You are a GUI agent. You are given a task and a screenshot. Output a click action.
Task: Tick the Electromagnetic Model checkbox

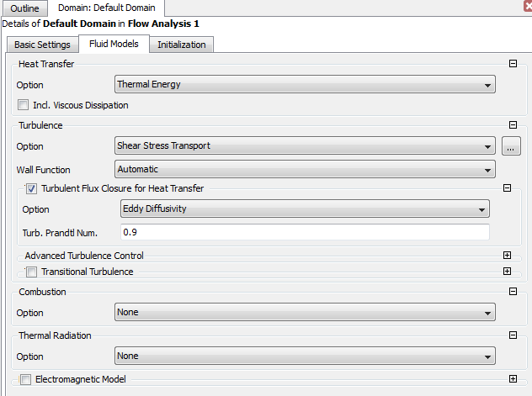click(x=25, y=379)
